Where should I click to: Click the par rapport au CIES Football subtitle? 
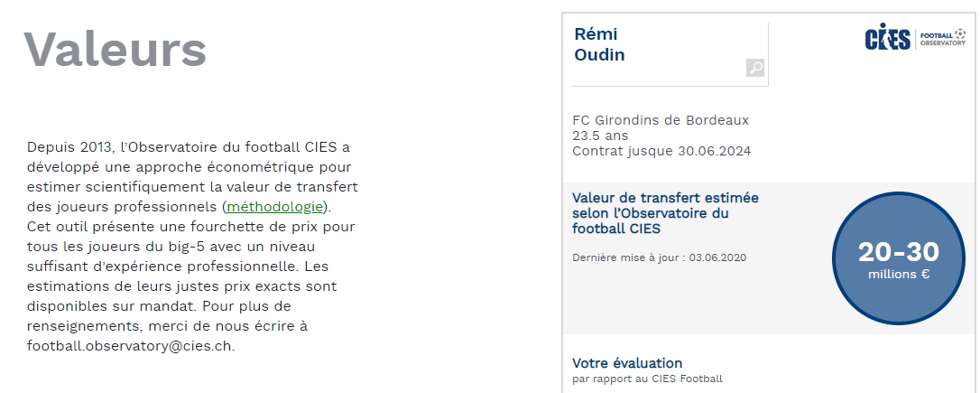coord(647,379)
